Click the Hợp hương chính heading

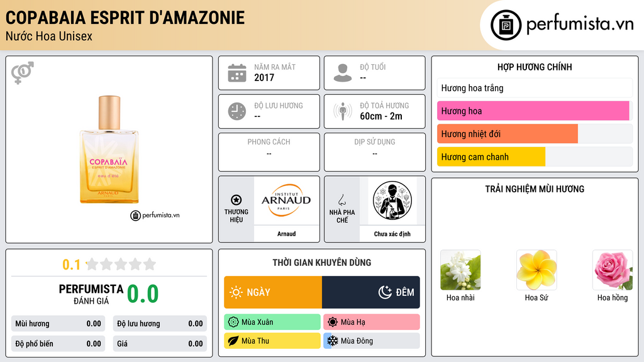(535, 67)
